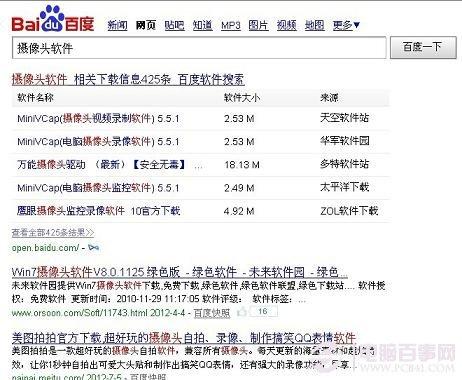Click the 来源 column header
Image resolution: width=462 pixels, height=380 pixels.
[329, 98]
